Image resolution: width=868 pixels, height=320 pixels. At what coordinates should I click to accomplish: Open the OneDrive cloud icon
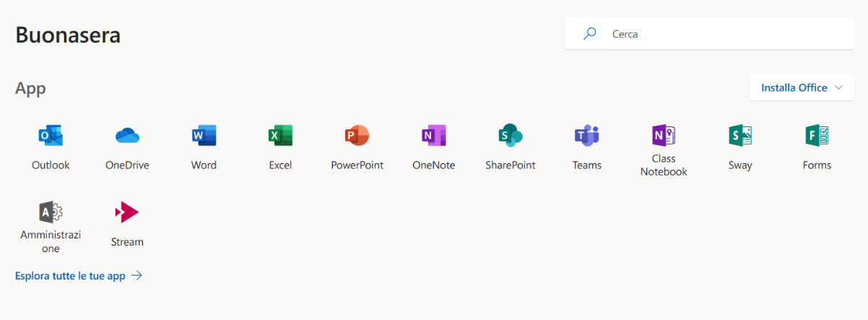click(127, 135)
